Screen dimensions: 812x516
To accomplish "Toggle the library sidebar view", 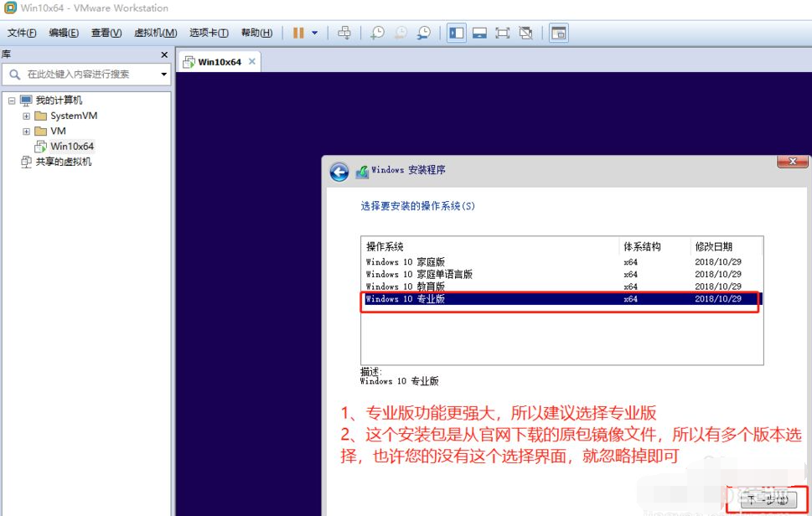I will point(456,34).
